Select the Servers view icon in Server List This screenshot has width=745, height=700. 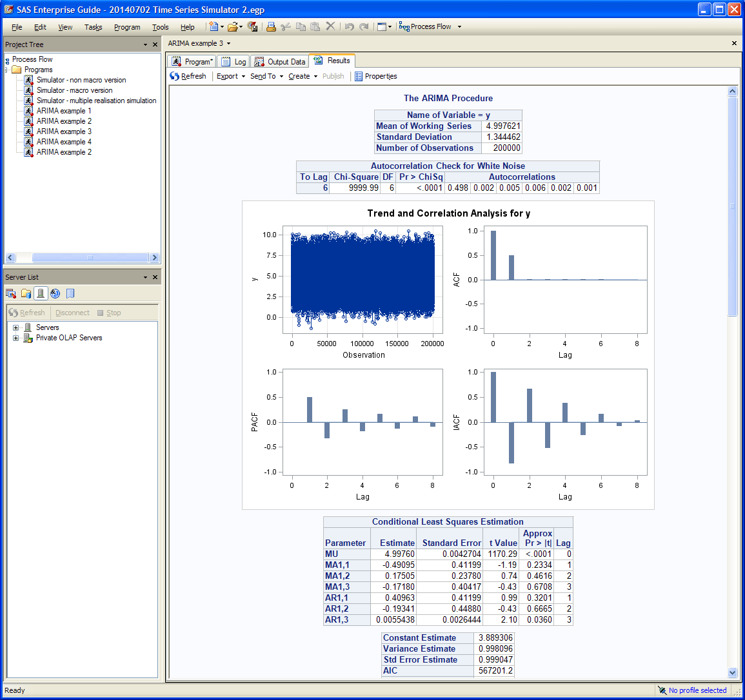[41, 293]
